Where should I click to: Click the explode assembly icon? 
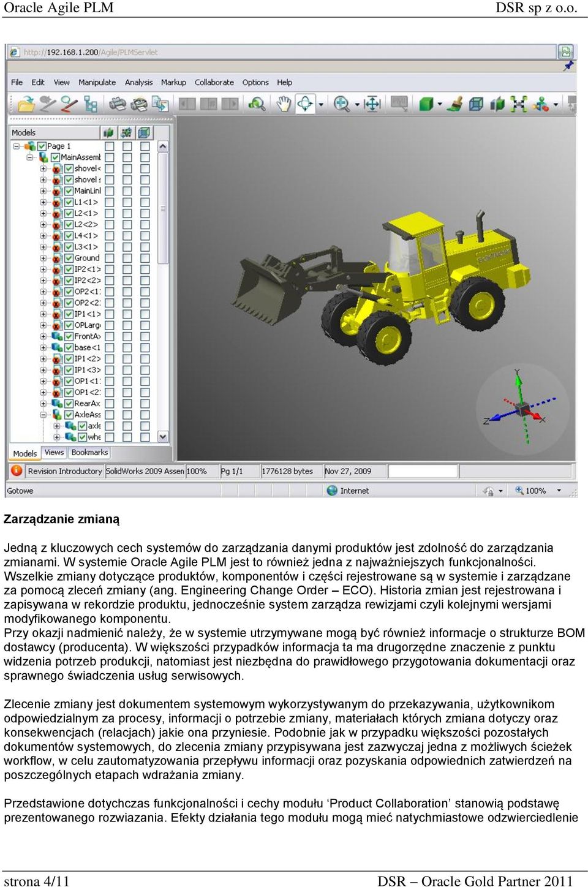tap(518, 104)
